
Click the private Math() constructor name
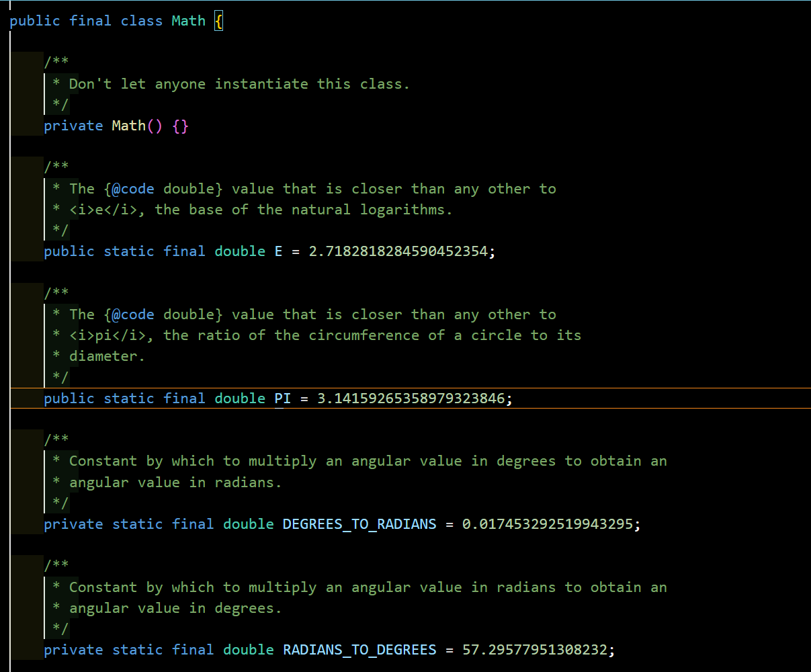coord(128,126)
